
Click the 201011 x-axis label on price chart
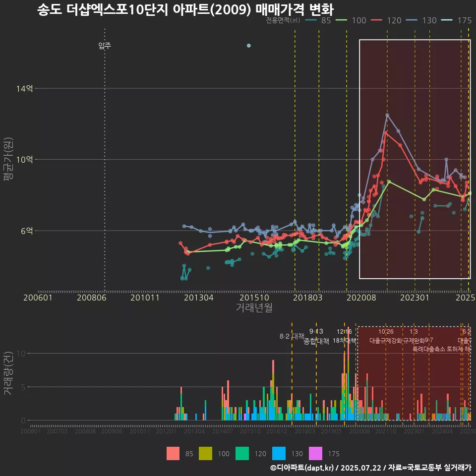(145, 297)
